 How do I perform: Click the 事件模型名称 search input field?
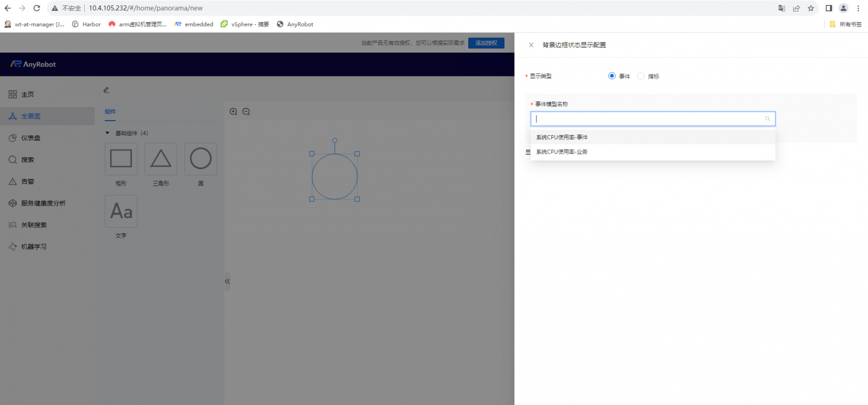tap(653, 118)
